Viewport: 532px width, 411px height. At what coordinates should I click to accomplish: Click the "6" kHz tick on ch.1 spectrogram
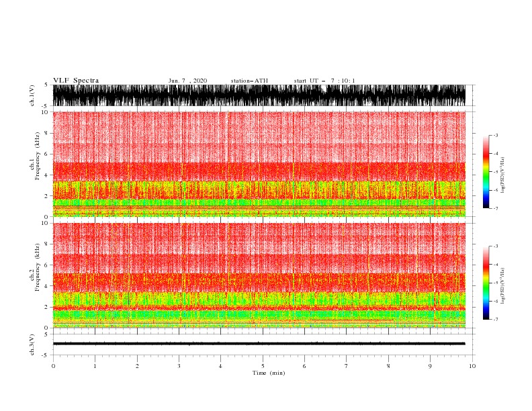coord(46,154)
